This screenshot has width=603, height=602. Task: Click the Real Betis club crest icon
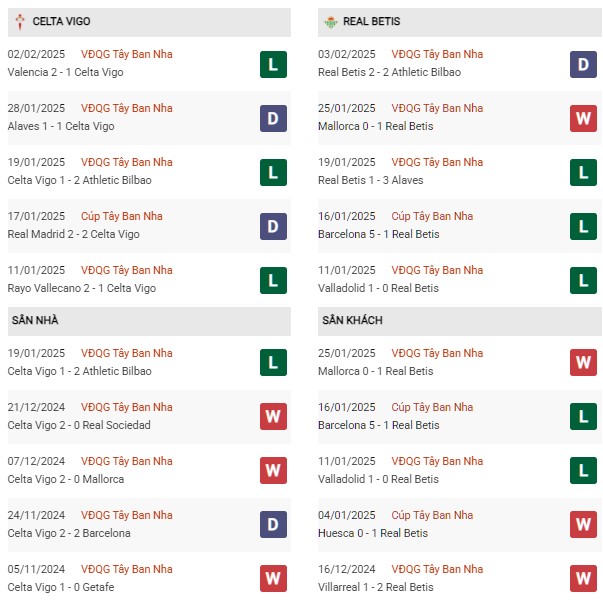[330, 22]
